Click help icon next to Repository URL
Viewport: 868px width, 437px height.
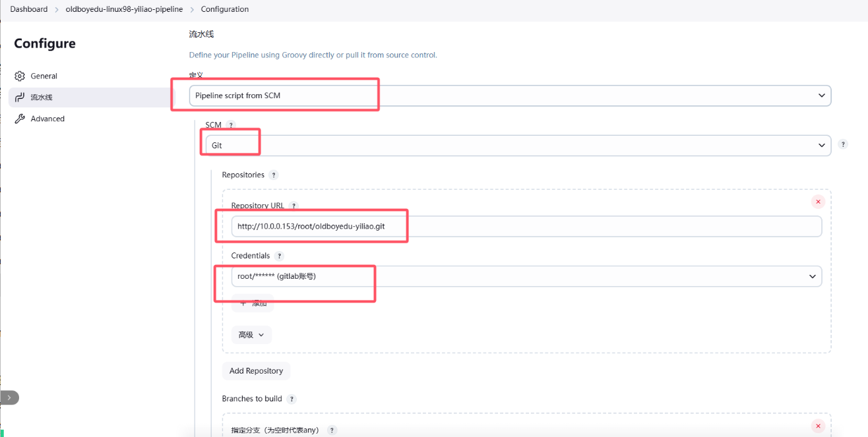(x=294, y=206)
